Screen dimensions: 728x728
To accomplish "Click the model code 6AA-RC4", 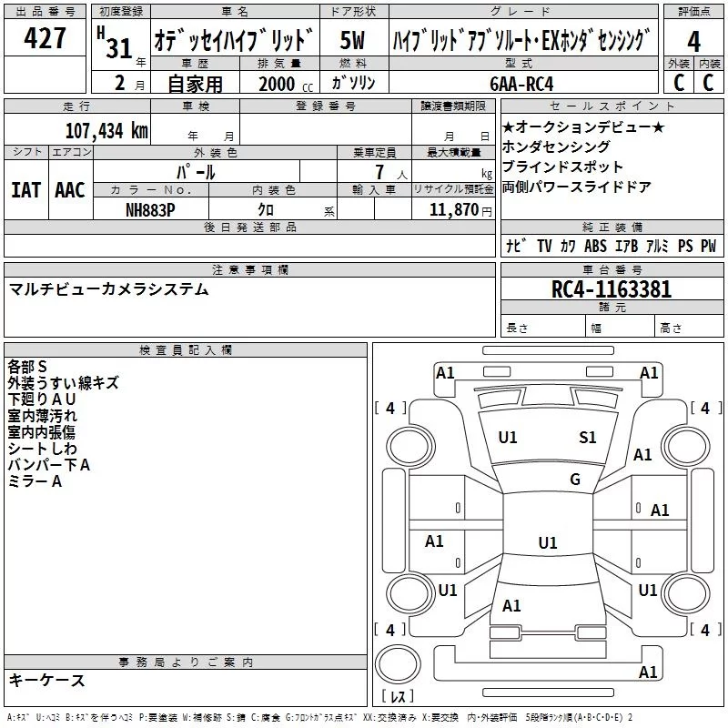I will (521, 84).
